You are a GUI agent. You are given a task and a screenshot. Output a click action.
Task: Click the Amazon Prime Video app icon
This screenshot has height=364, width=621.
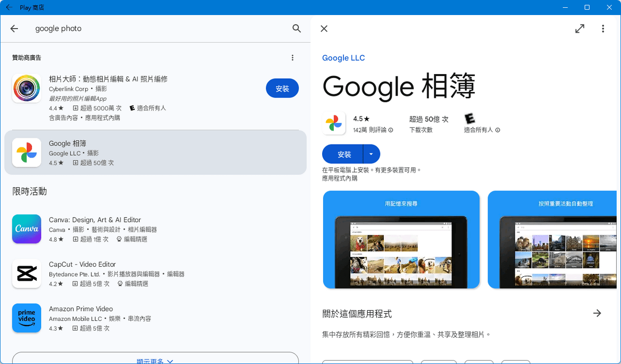[x=27, y=318]
